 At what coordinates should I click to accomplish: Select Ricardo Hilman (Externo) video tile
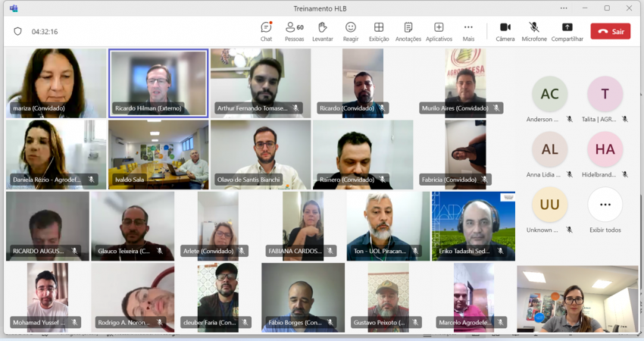pos(158,83)
